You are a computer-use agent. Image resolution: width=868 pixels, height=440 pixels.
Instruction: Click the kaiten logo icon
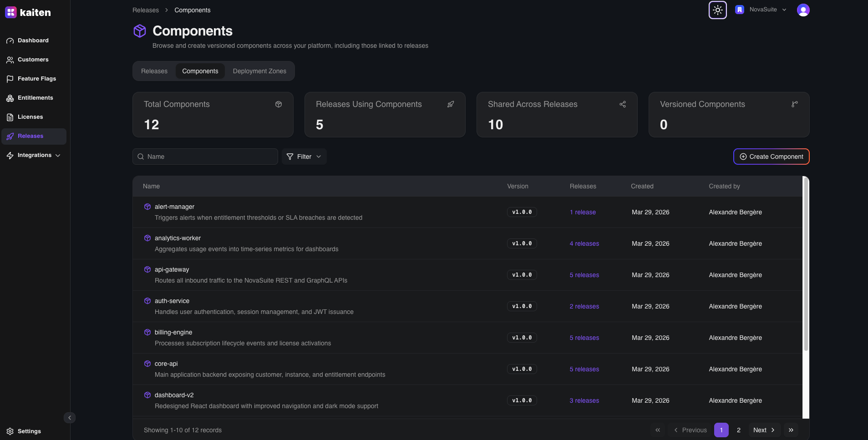point(11,12)
